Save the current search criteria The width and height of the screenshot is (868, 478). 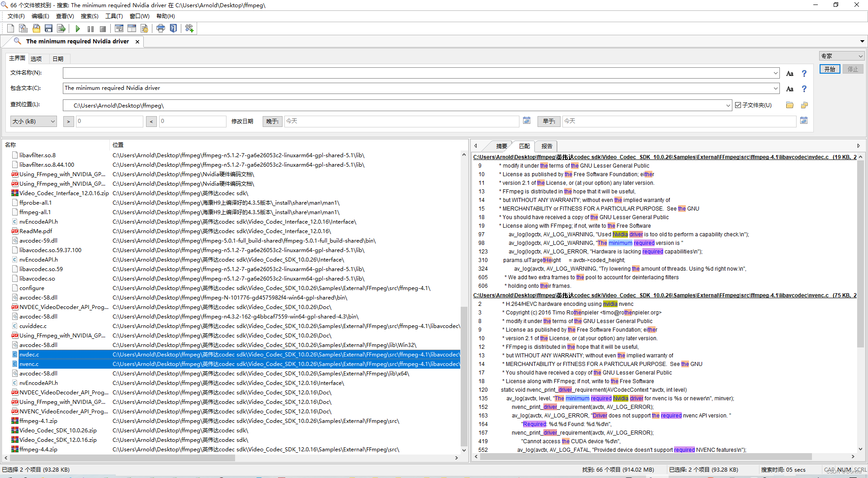pyautogui.click(x=48, y=28)
